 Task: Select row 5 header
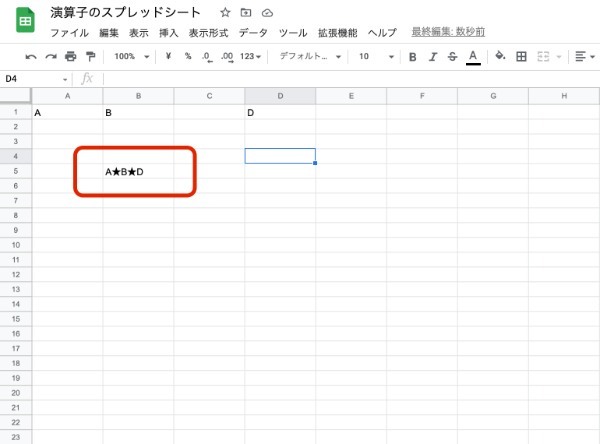[16, 171]
